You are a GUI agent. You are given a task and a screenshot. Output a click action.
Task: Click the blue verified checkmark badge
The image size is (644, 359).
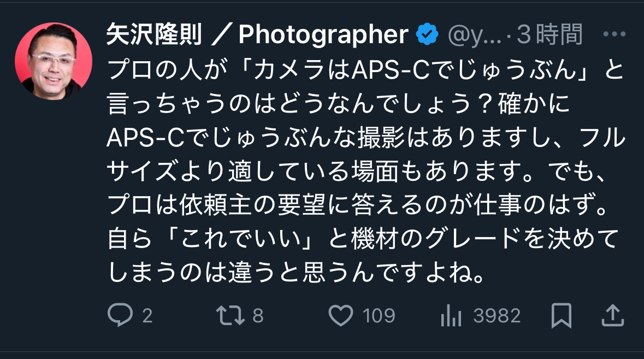(428, 36)
